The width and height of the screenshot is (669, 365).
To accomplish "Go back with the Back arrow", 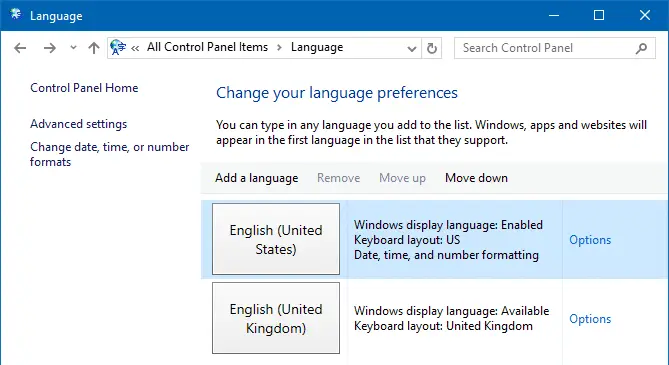I will 20,48.
